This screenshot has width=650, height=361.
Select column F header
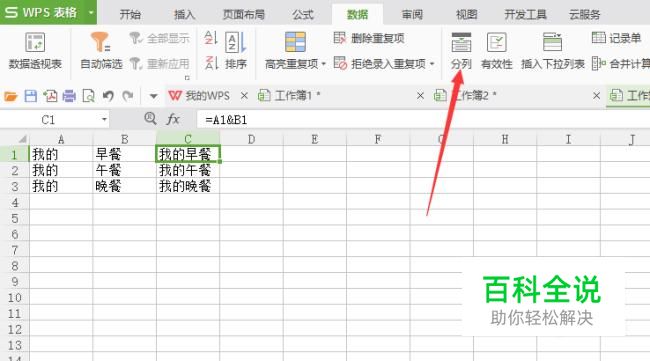tap(378, 139)
